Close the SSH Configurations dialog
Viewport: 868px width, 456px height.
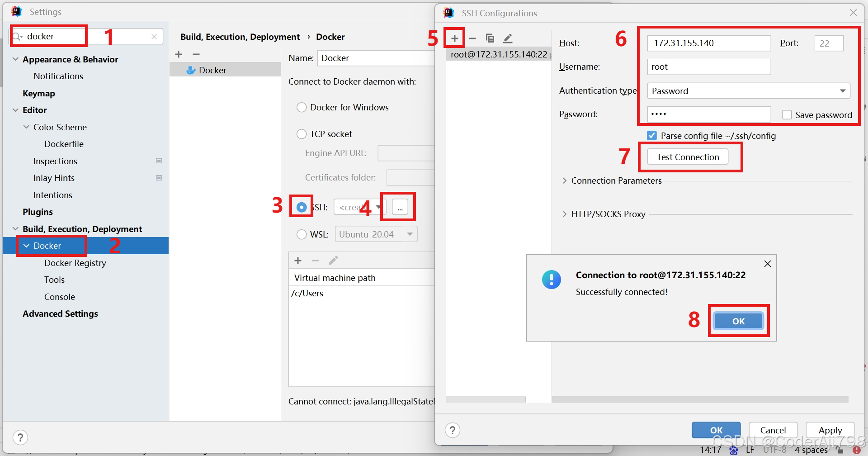[x=853, y=13]
